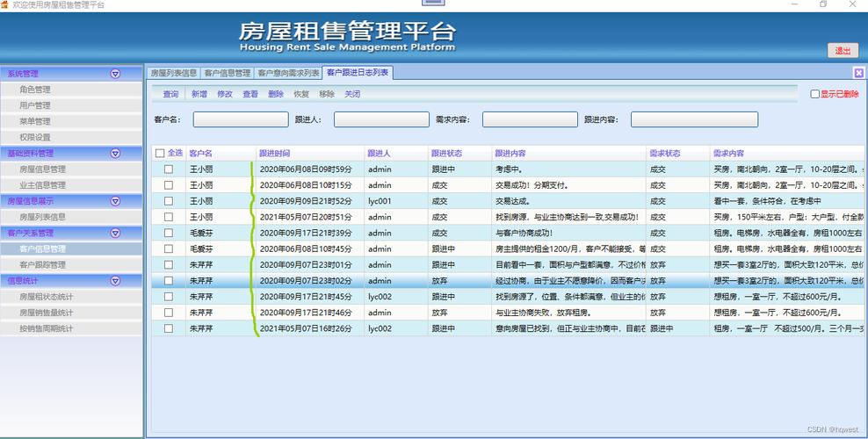Check row with time 2020年06月08日10时15分
The image size is (868, 439).
pos(169,185)
